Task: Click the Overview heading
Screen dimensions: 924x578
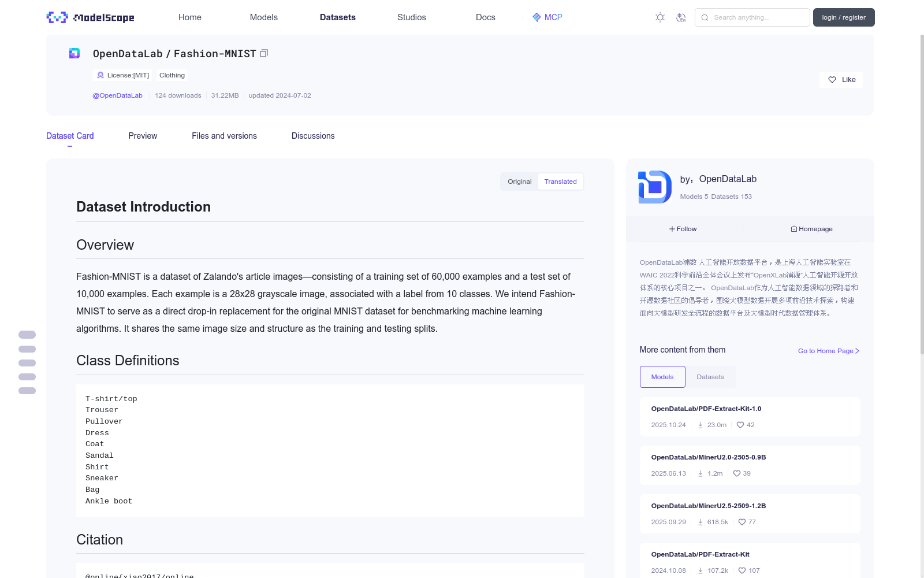Action: pyautogui.click(x=105, y=245)
